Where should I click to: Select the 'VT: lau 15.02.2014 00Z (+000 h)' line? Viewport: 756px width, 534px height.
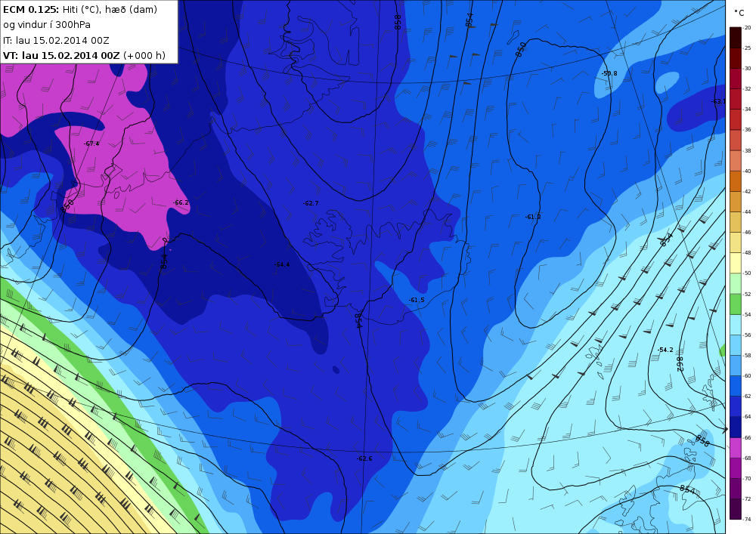(x=84, y=55)
